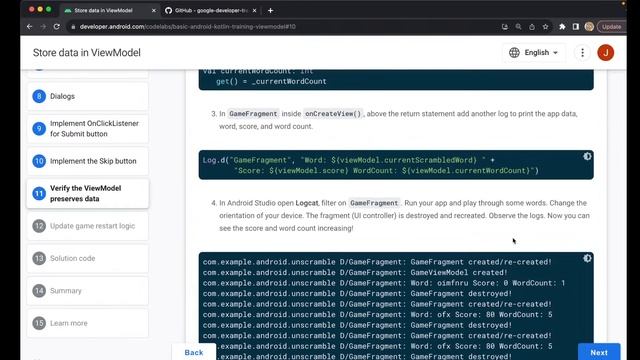Switch to the GitHub google-developer tab
The image size is (640, 360).
pyautogui.click(x=211, y=11)
